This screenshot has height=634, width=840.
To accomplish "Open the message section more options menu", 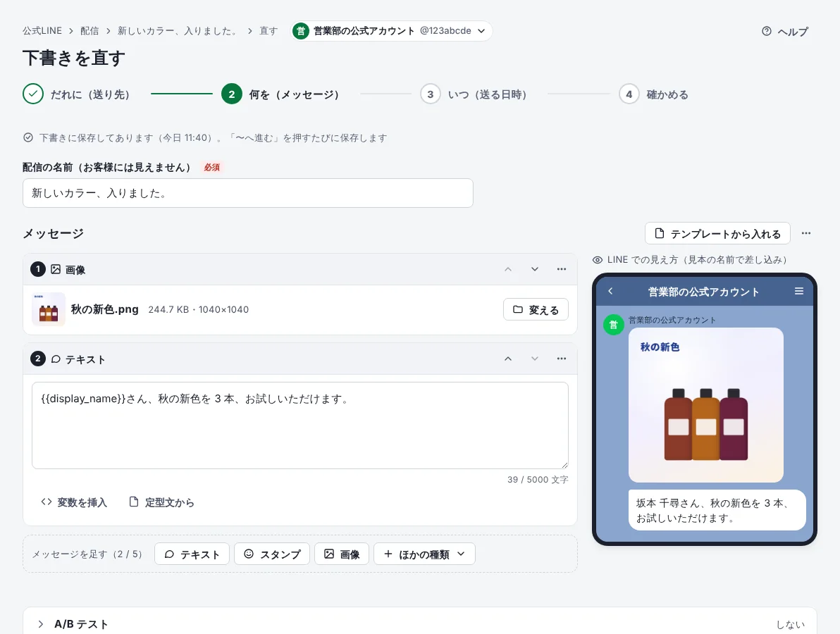I will click(805, 233).
